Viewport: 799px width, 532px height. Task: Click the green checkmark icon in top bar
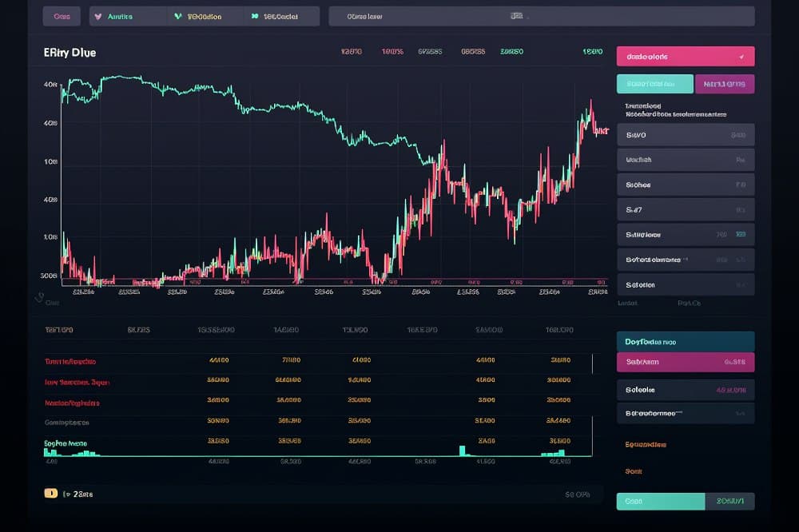click(x=177, y=16)
